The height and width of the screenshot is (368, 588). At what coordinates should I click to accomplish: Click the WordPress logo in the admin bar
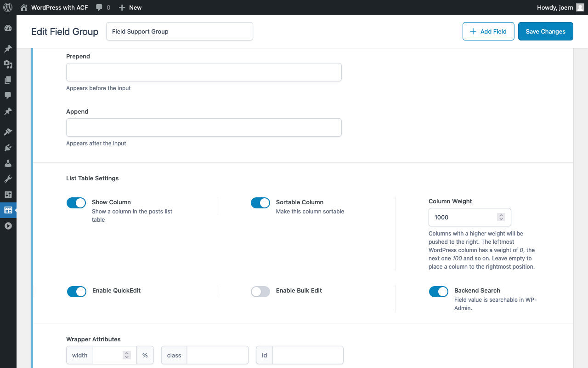pos(8,7)
